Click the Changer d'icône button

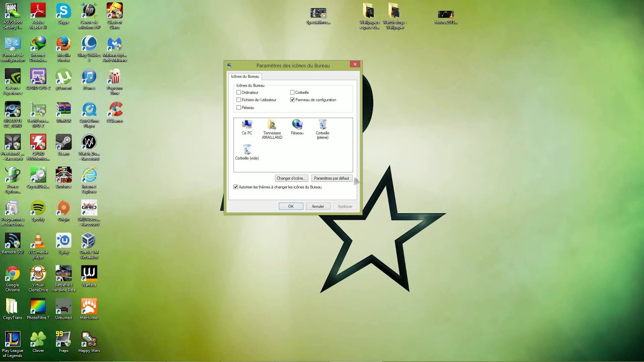click(x=291, y=178)
